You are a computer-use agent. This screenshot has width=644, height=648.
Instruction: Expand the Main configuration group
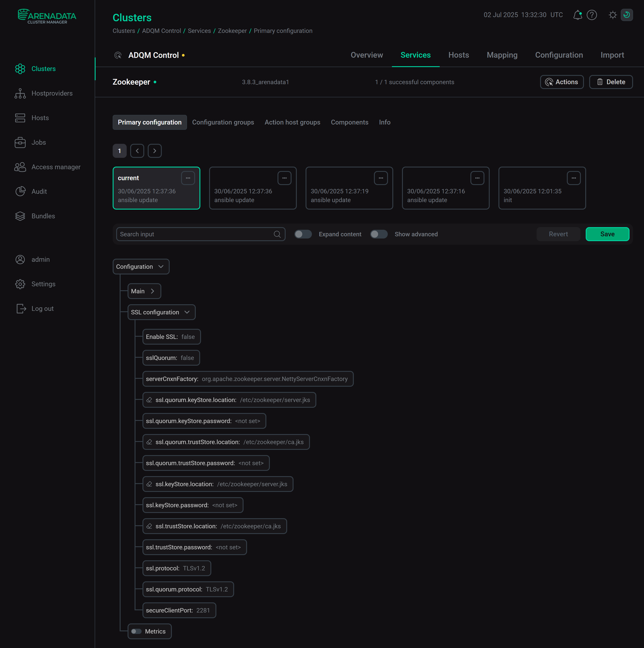(x=144, y=291)
